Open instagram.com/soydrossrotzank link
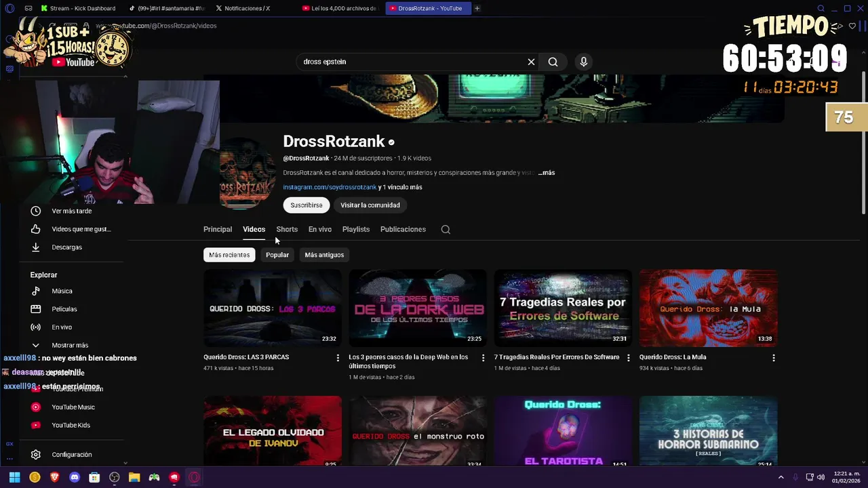The height and width of the screenshot is (488, 868). point(330,187)
